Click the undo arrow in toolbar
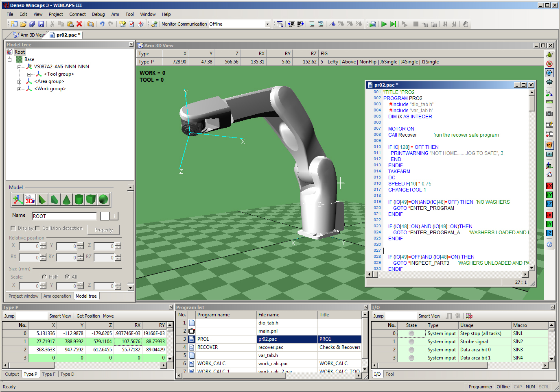The width and height of the screenshot is (560, 392). 102,24
